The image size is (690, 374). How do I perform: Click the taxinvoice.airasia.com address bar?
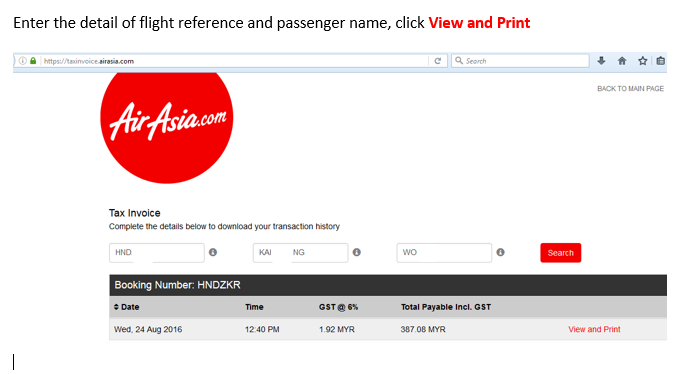pyautogui.click(x=233, y=61)
